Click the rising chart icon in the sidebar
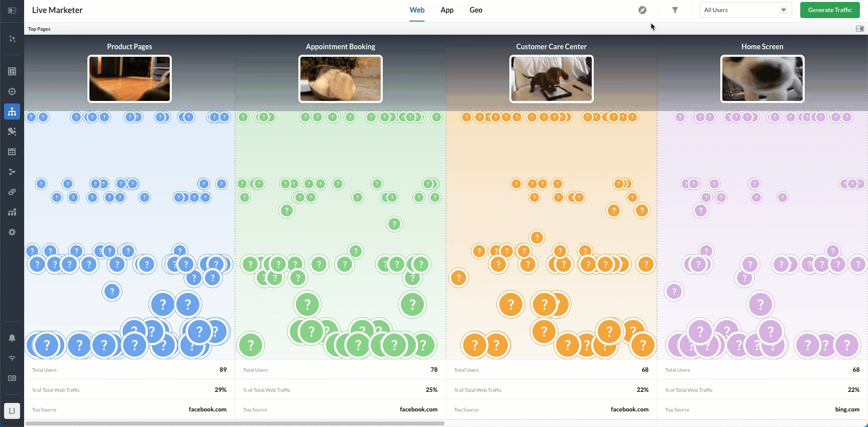868x427 pixels. point(12,212)
